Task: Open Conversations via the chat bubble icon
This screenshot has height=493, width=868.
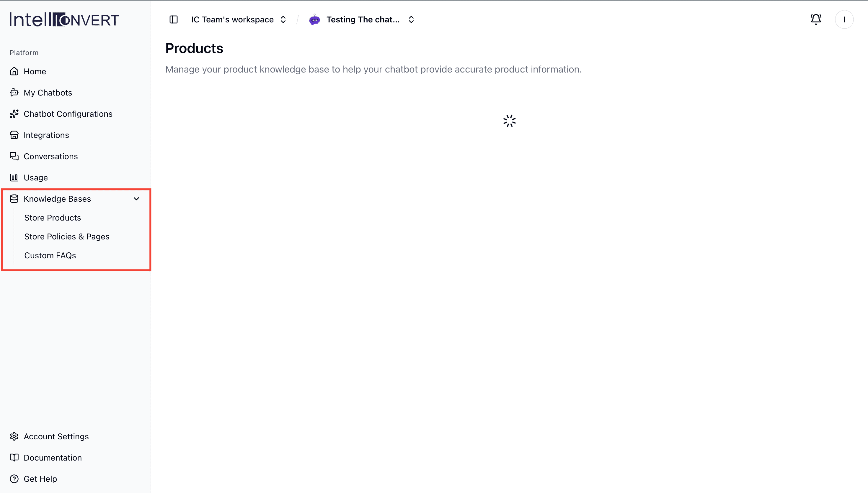Action: (14, 156)
